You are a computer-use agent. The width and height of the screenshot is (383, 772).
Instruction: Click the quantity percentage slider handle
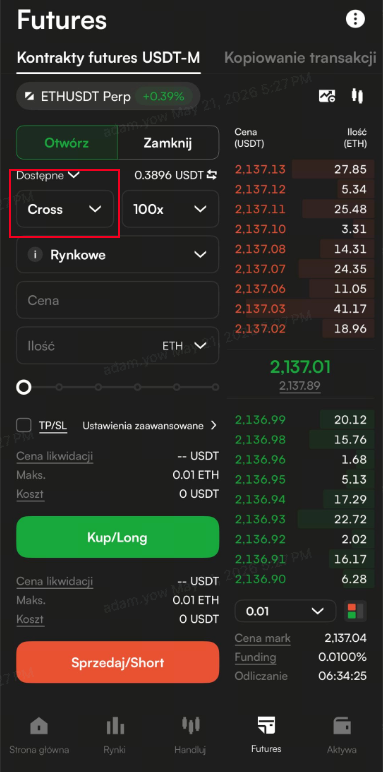click(x=24, y=387)
